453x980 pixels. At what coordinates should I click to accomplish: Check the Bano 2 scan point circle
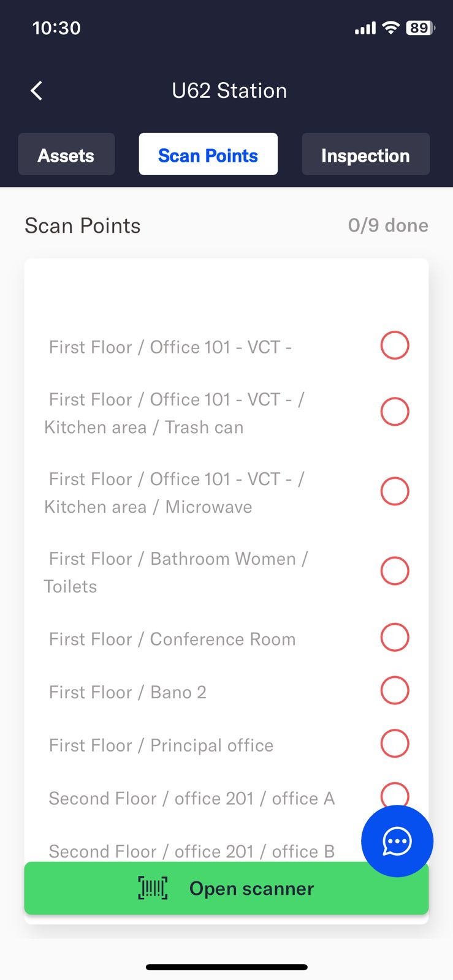[394, 691]
